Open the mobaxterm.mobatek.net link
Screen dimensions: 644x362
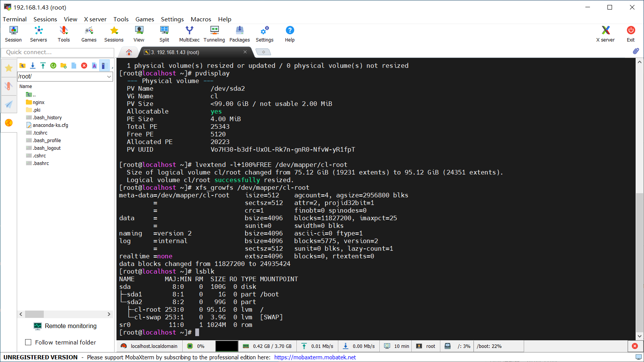[x=315, y=357]
